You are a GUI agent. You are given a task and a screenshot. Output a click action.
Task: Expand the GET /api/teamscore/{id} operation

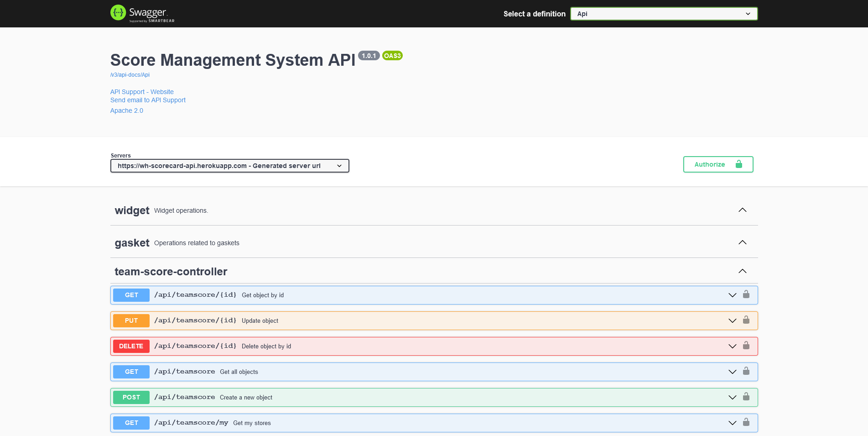click(x=733, y=294)
